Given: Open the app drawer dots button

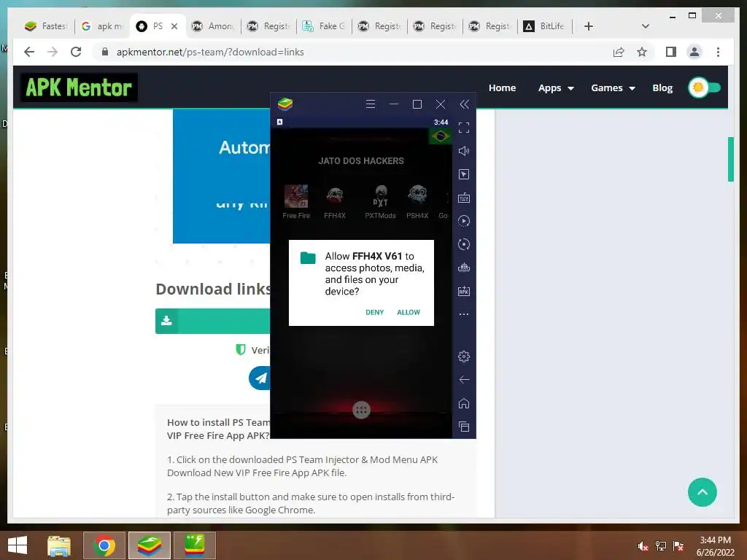Looking at the screenshot, I should [361, 410].
